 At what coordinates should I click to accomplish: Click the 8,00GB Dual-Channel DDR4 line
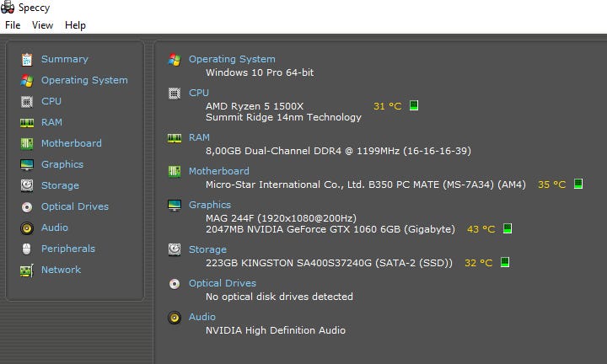pyautogui.click(x=338, y=151)
